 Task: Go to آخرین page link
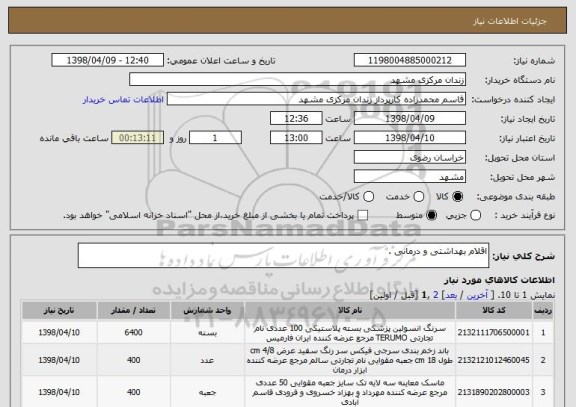tap(477, 295)
